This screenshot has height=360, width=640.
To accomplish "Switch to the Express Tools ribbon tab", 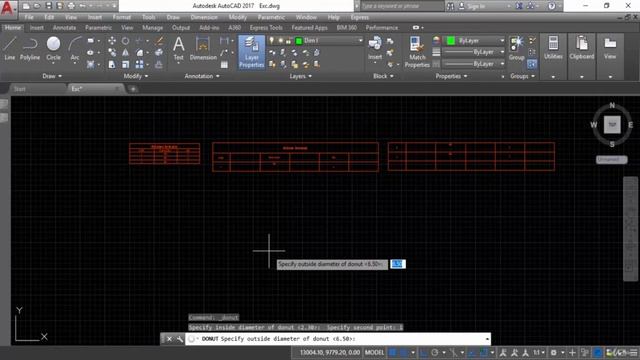I will 266,28.
